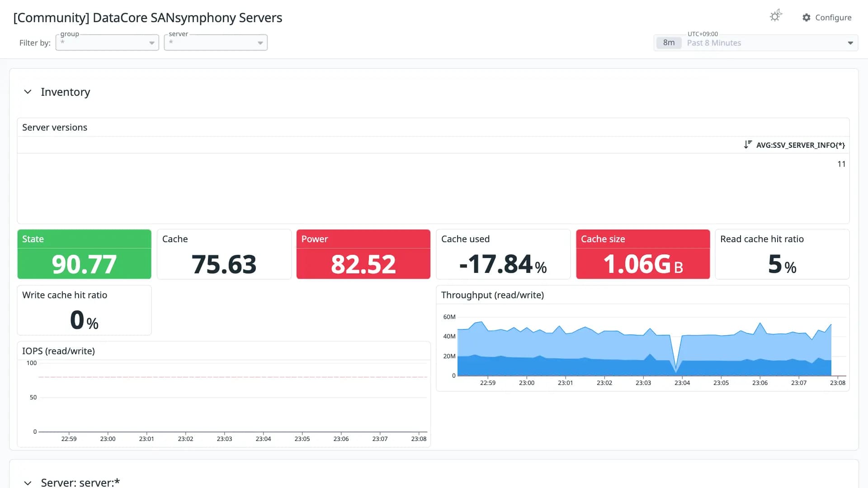Image resolution: width=868 pixels, height=488 pixels.
Task: Click the Cache used value -17.84%
Action: point(503,264)
